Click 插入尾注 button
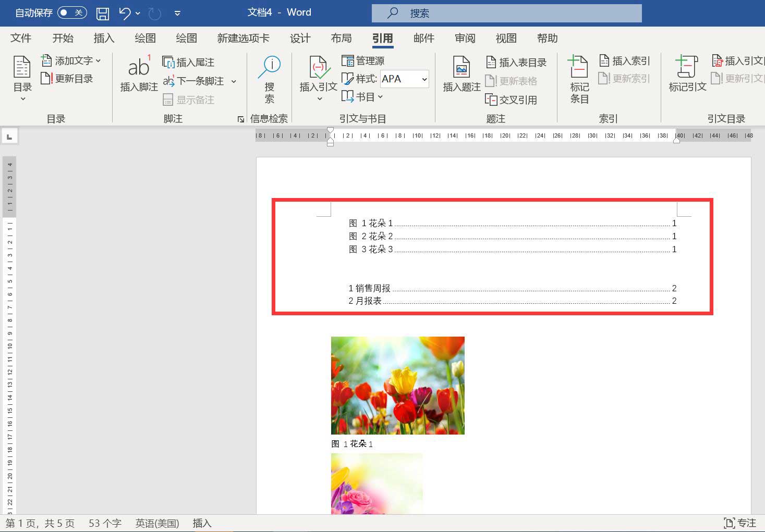The image size is (765, 532). click(x=188, y=62)
